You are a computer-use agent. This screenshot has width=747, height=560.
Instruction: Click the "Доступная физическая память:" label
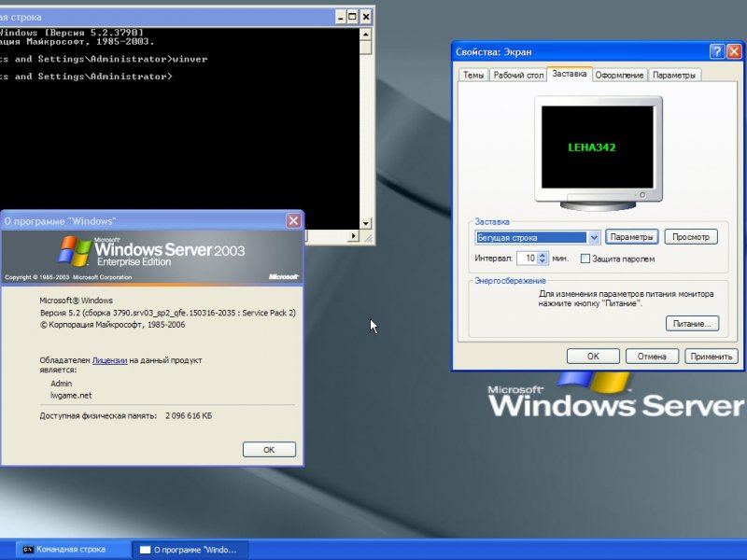(x=98, y=415)
